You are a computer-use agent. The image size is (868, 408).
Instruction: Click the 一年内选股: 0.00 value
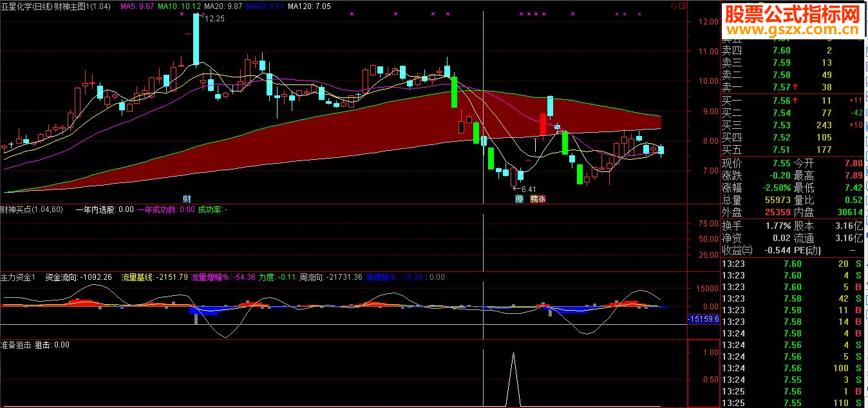(x=105, y=209)
